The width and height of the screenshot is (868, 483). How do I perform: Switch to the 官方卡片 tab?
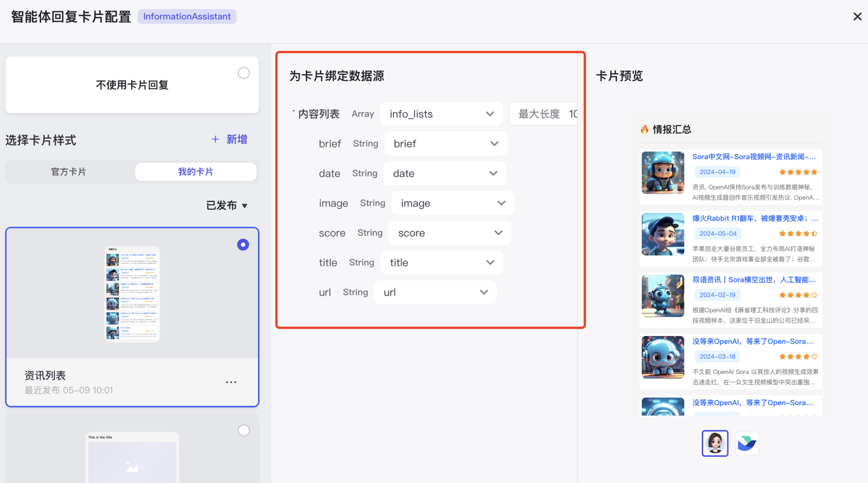click(x=69, y=172)
